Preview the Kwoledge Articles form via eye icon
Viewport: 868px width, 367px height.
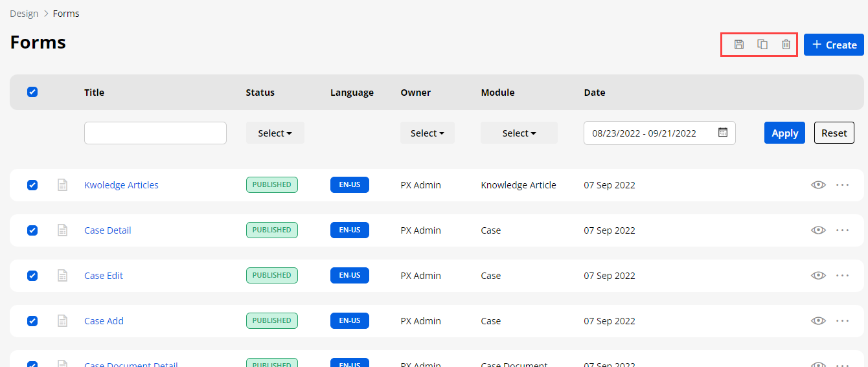818,185
